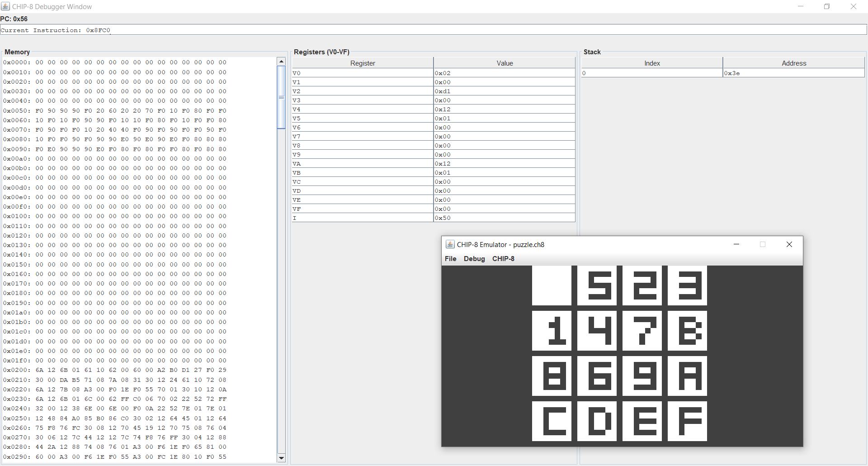The height and width of the screenshot is (466, 868).
Task: Open the CHIP-8 menu in emulator window
Action: pyautogui.click(x=503, y=259)
